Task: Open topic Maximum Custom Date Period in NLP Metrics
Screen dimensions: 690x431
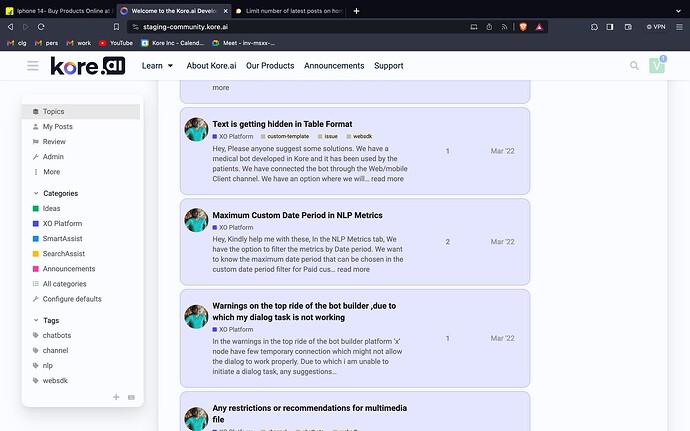Action: [297, 215]
